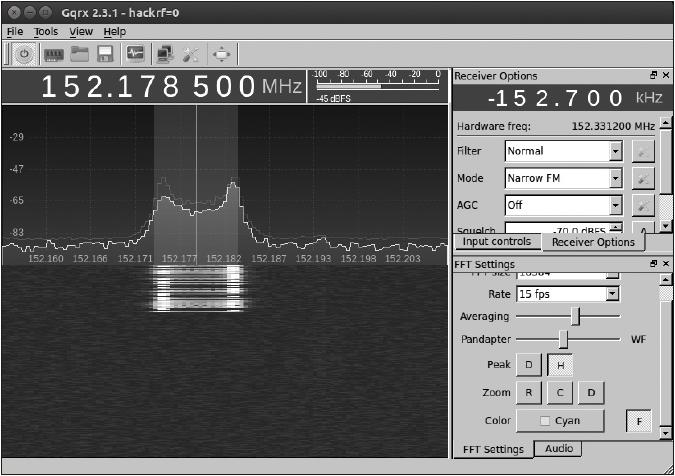
Task: Open the Tools menu
Action: 46,32
